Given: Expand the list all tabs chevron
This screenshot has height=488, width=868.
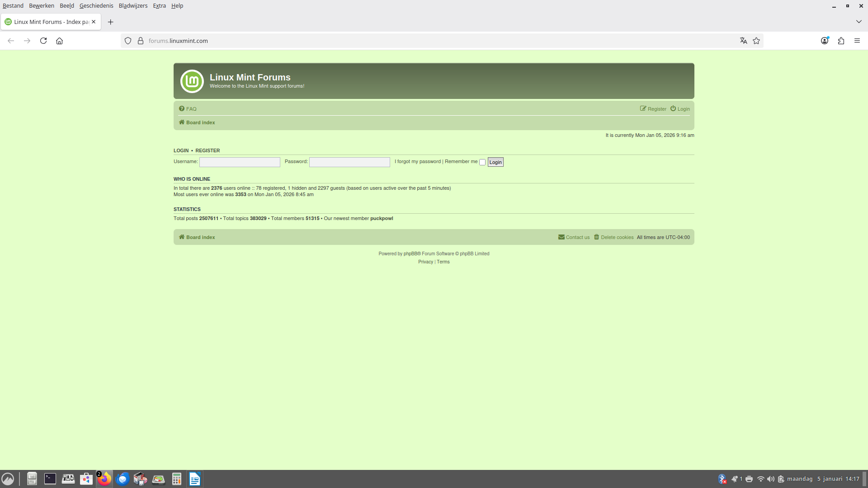Looking at the screenshot, I should pyautogui.click(x=859, y=22).
